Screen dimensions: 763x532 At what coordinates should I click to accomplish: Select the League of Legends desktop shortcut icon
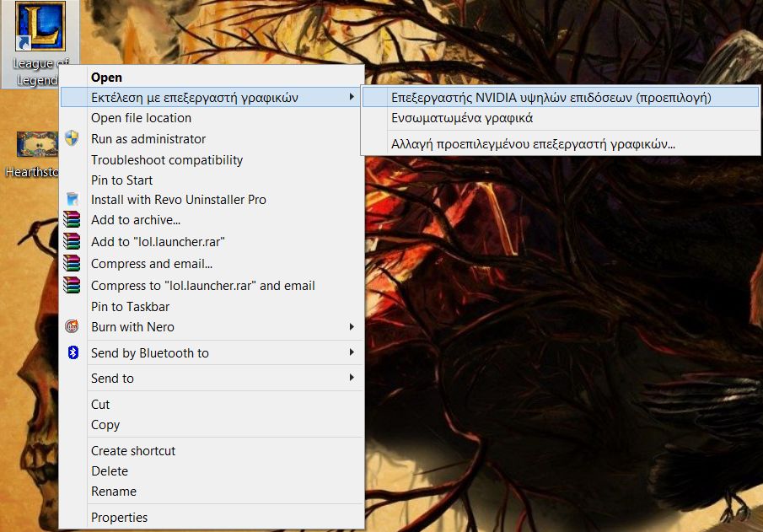[x=40, y=26]
